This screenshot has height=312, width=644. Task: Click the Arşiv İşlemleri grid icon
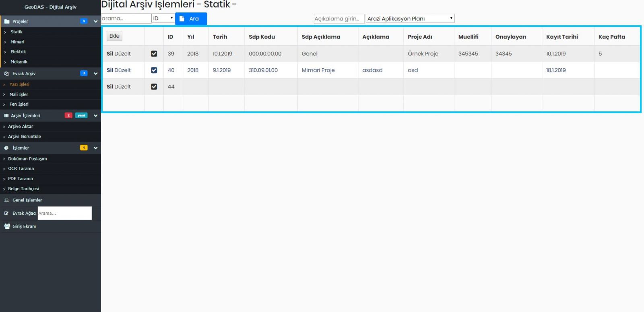[x=6, y=116]
